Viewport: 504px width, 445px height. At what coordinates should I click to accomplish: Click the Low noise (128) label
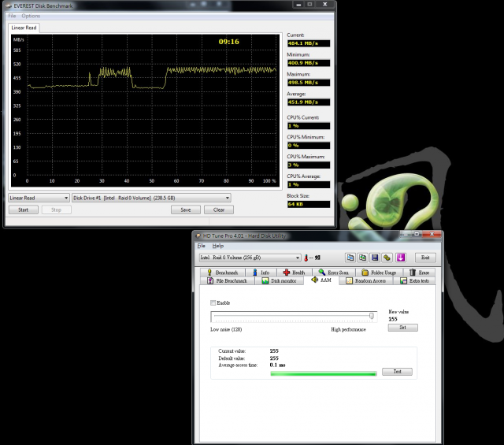pyautogui.click(x=226, y=329)
